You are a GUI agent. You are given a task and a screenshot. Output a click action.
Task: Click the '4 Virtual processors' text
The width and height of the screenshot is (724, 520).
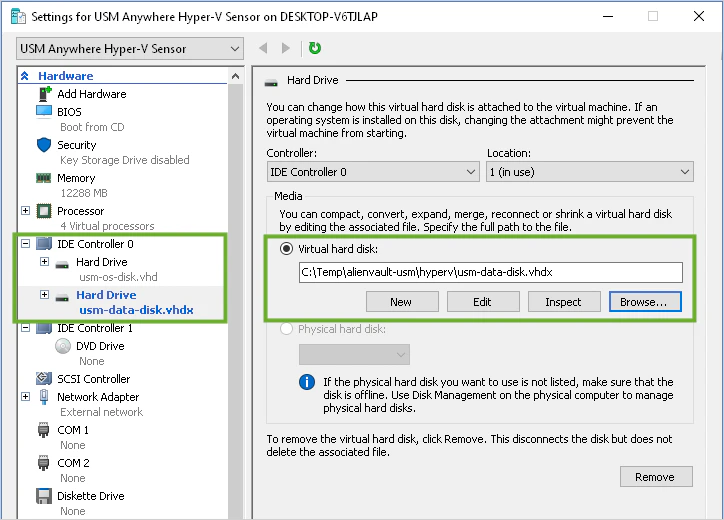point(107,226)
